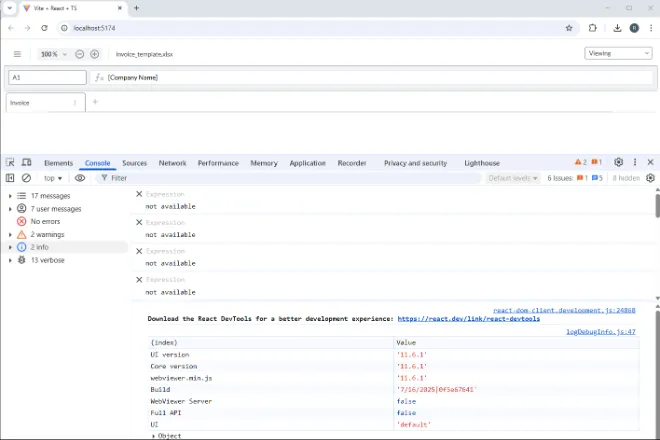Expand the 2 warnings group
The width and height of the screenshot is (660, 440).
point(10,234)
